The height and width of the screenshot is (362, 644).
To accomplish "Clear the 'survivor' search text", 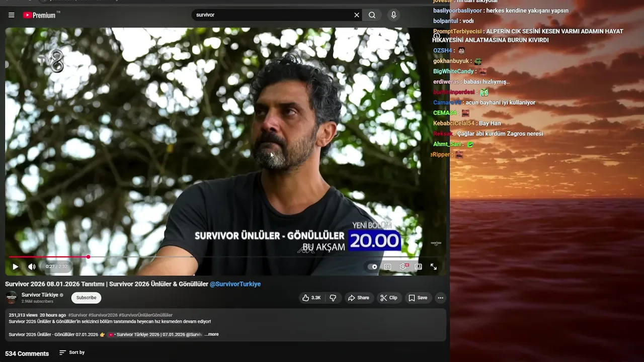I will click(357, 15).
